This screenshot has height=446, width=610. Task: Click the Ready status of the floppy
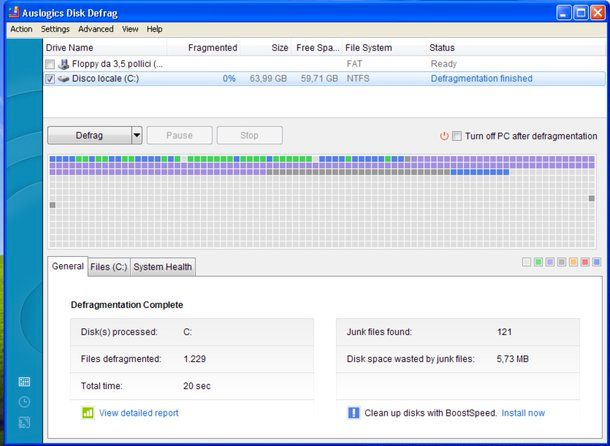[443, 64]
